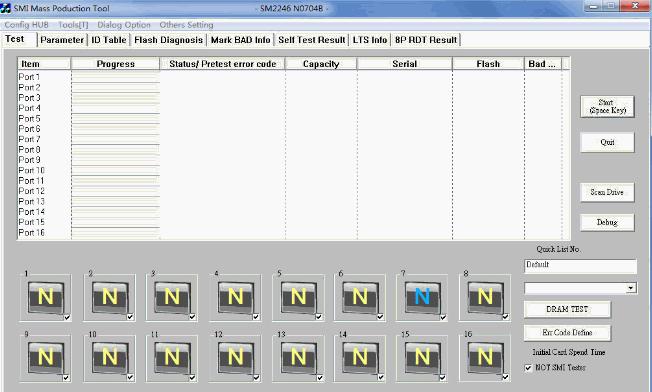Switch to the Flash Diagnosis tab
The width and height of the screenshot is (652, 392).
point(168,40)
